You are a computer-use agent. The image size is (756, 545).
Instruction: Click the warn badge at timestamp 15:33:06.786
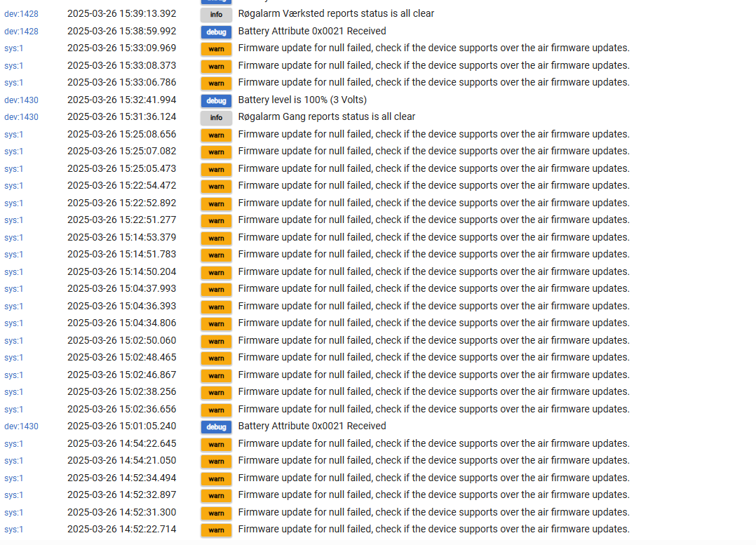[x=216, y=83]
